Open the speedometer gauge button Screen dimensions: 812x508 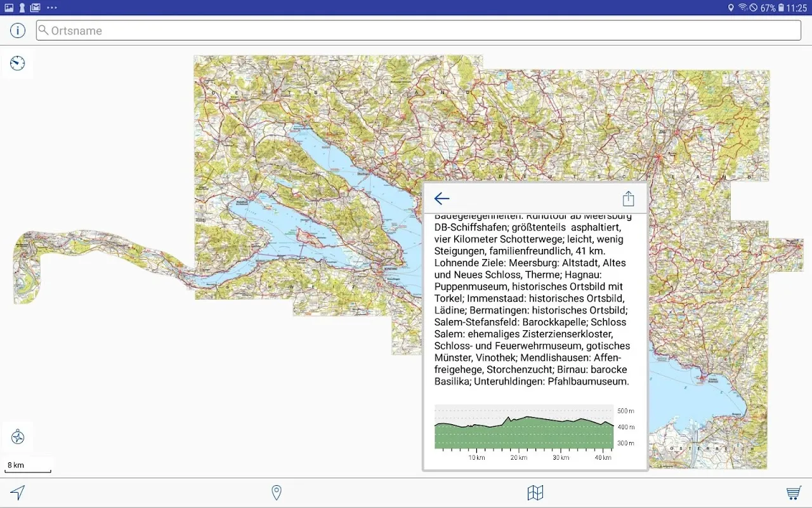pos(18,63)
